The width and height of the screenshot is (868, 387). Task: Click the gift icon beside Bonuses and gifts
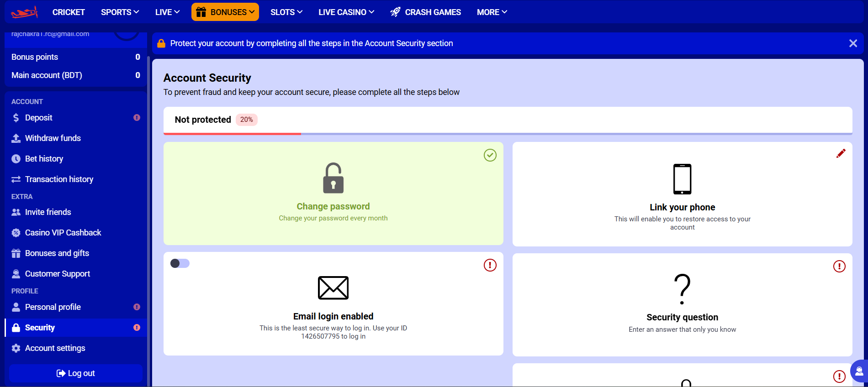16,253
